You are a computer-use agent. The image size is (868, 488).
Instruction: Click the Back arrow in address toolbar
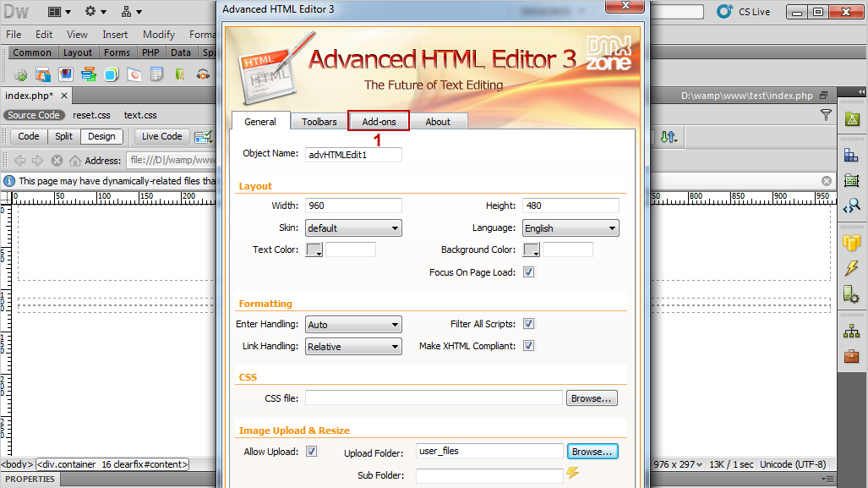(20, 161)
